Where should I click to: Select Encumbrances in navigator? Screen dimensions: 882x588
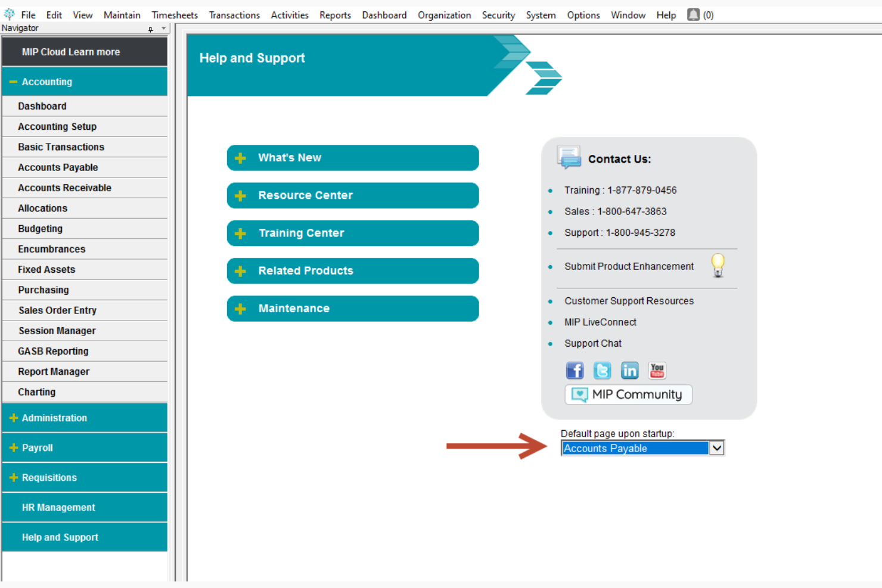coord(85,249)
